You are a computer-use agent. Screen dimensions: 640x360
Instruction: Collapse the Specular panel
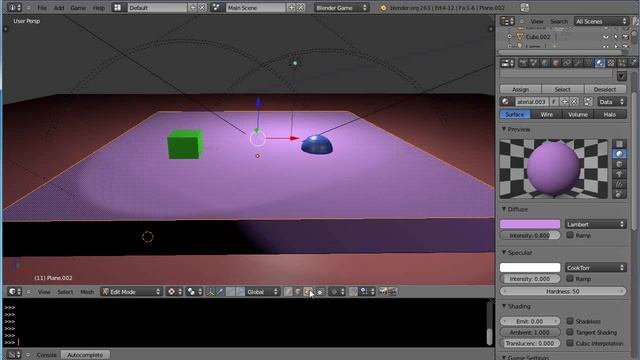[x=504, y=252]
